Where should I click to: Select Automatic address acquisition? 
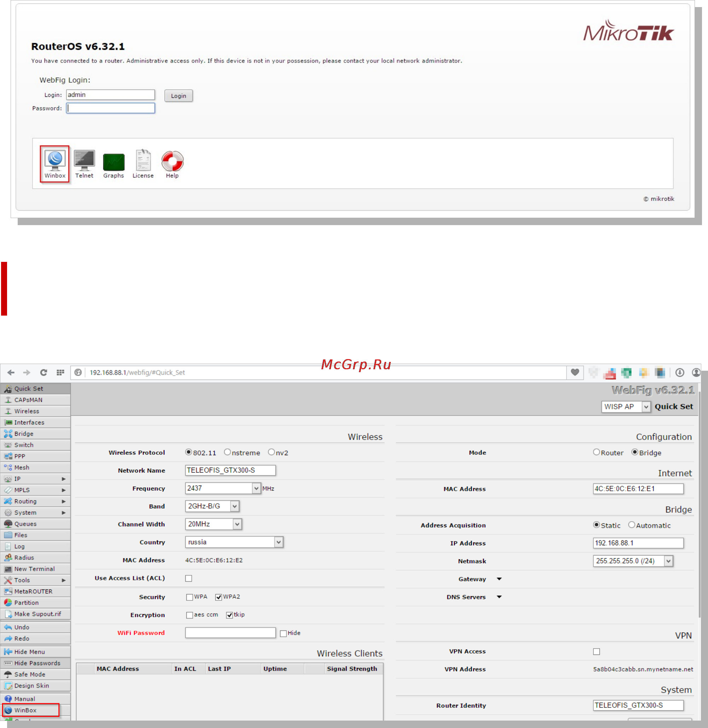(631, 525)
